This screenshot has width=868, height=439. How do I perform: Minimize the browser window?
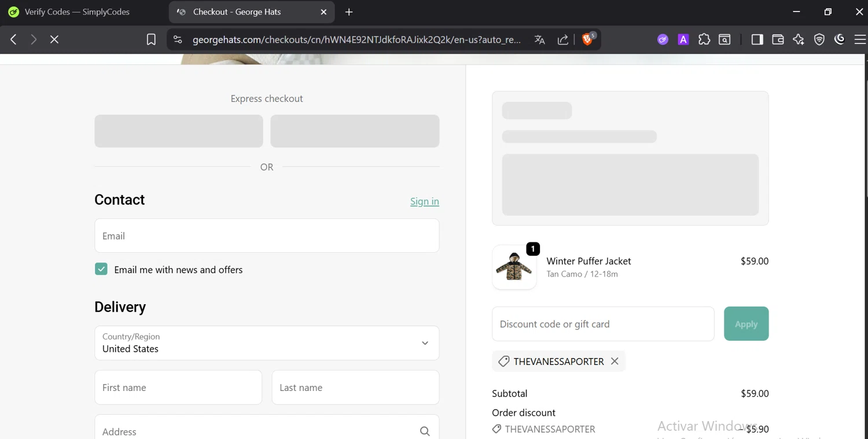coord(796,12)
